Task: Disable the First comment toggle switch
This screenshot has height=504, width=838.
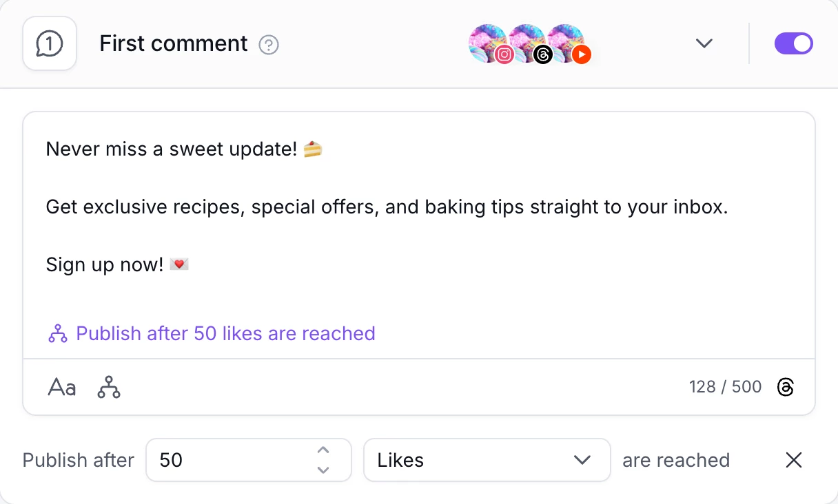Action: 793,43
